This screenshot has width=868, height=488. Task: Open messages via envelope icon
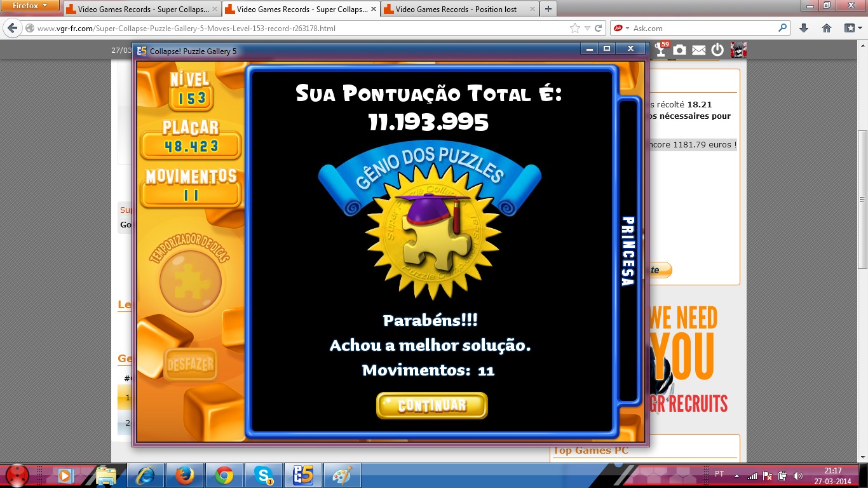coord(698,50)
